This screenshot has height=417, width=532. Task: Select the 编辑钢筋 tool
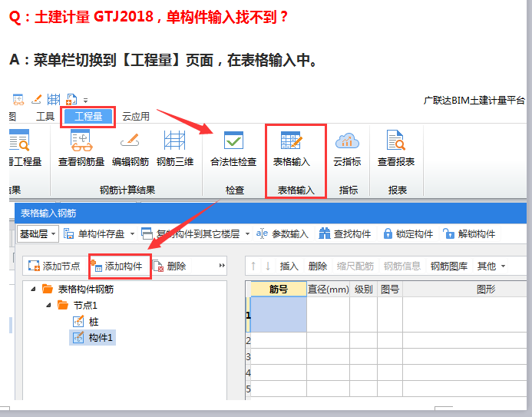click(x=131, y=149)
